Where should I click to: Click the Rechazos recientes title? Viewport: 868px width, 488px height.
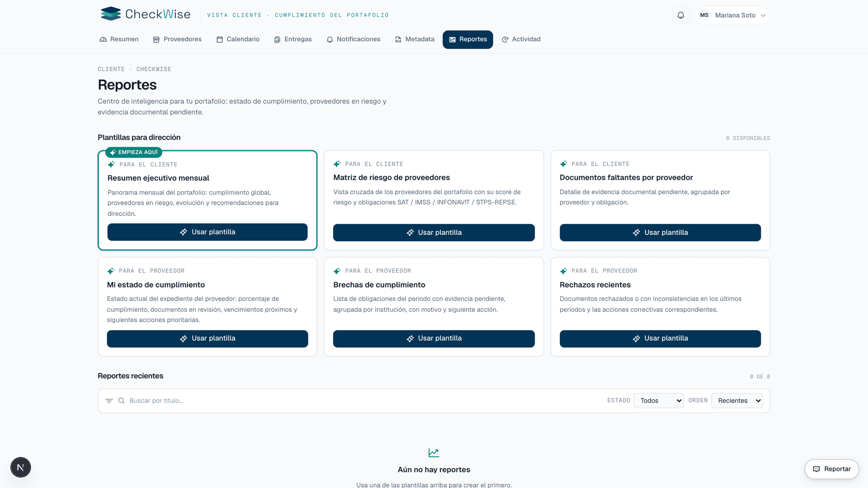(595, 285)
